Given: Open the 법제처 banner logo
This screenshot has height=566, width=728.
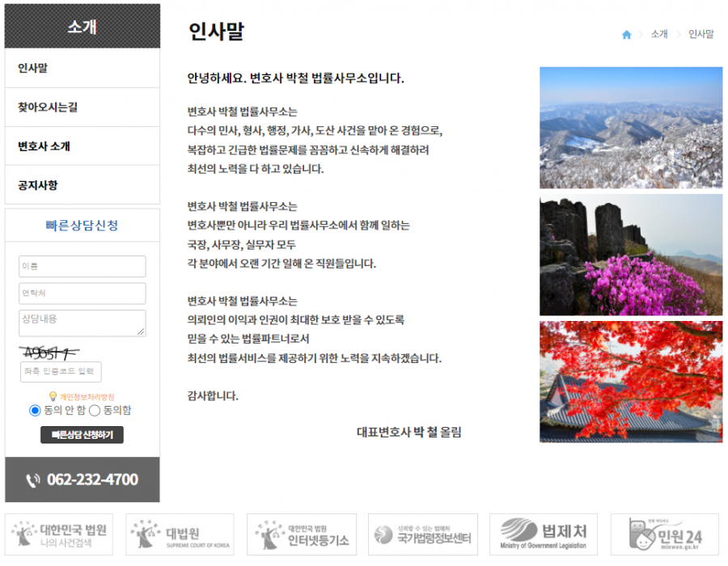Looking at the screenshot, I should [x=544, y=534].
